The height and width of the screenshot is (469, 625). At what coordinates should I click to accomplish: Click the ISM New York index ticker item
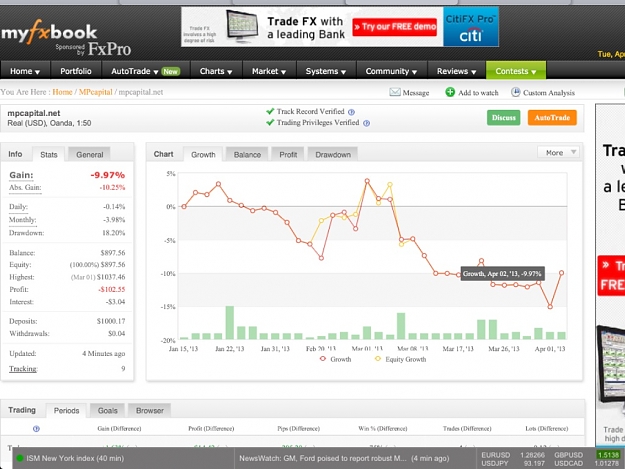(x=75, y=458)
